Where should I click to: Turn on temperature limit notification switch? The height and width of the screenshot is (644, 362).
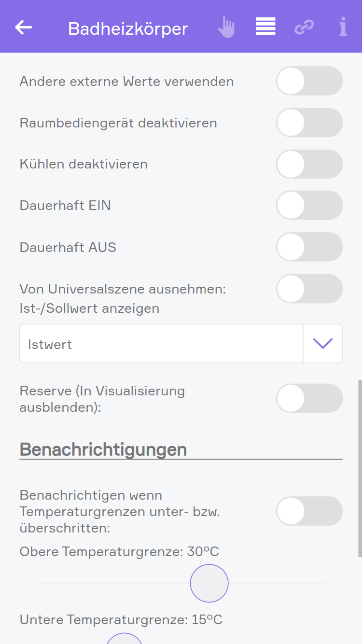[x=309, y=511]
